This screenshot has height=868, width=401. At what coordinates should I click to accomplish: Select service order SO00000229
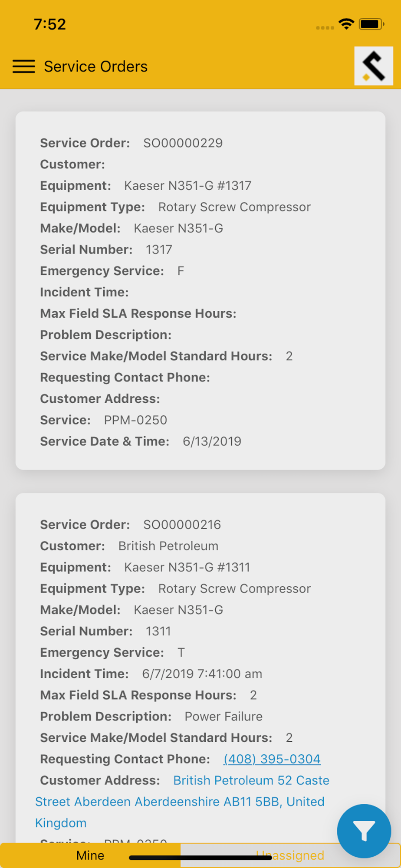[183, 143]
